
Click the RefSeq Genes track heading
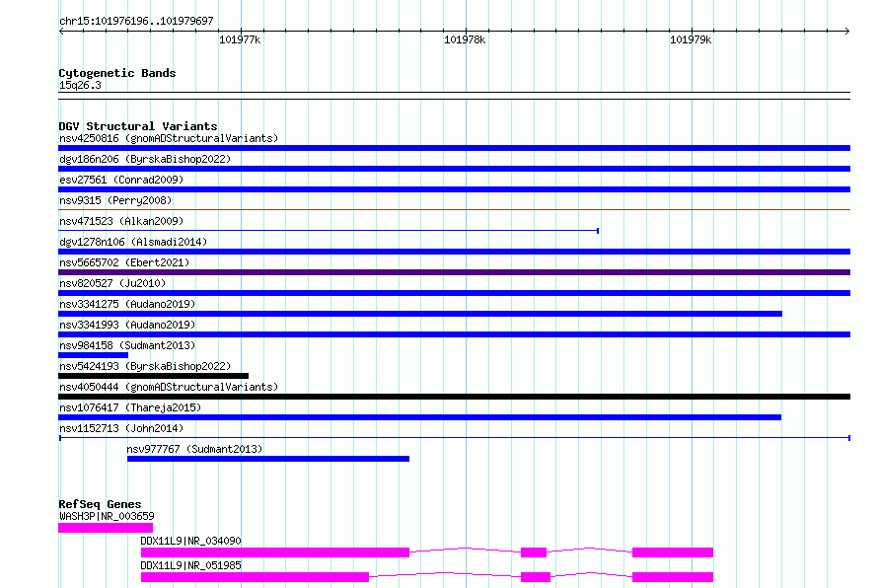[100, 504]
